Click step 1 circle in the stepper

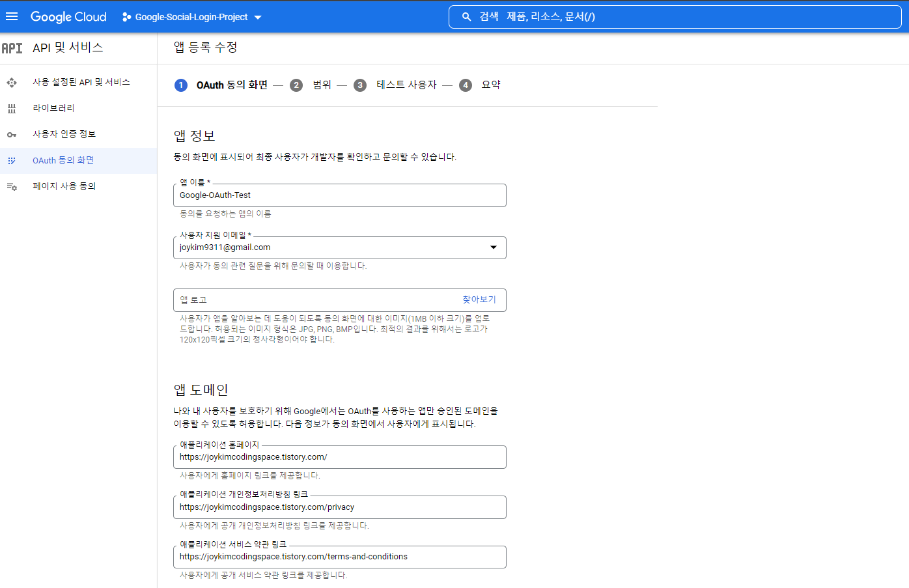tap(181, 85)
